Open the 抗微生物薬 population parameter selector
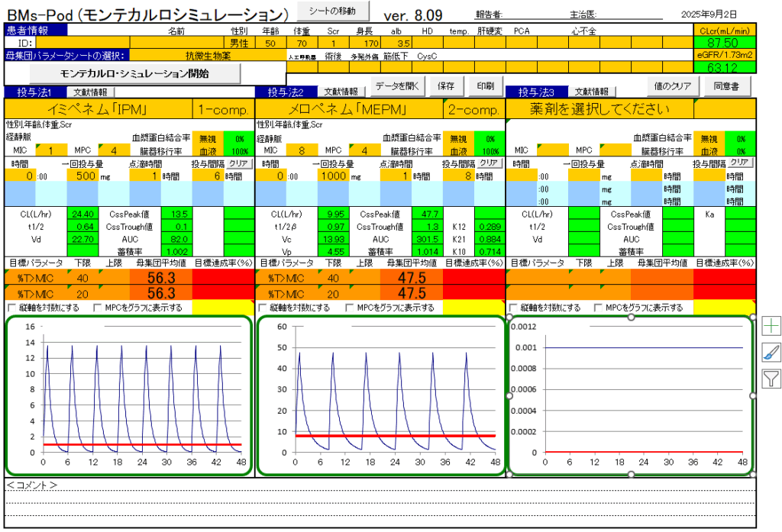The height and width of the screenshot is (532, 782). point(207,55)
